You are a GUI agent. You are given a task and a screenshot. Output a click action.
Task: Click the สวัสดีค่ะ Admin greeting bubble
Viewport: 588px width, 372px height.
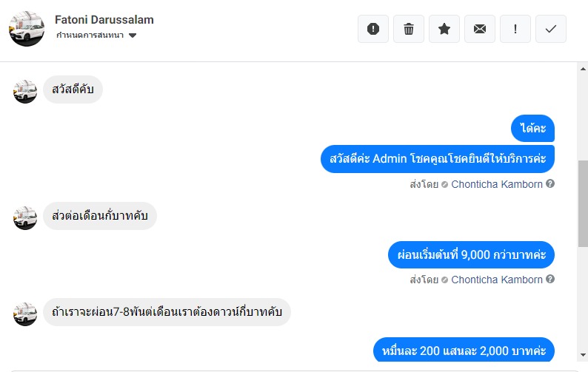pos(438,159)
